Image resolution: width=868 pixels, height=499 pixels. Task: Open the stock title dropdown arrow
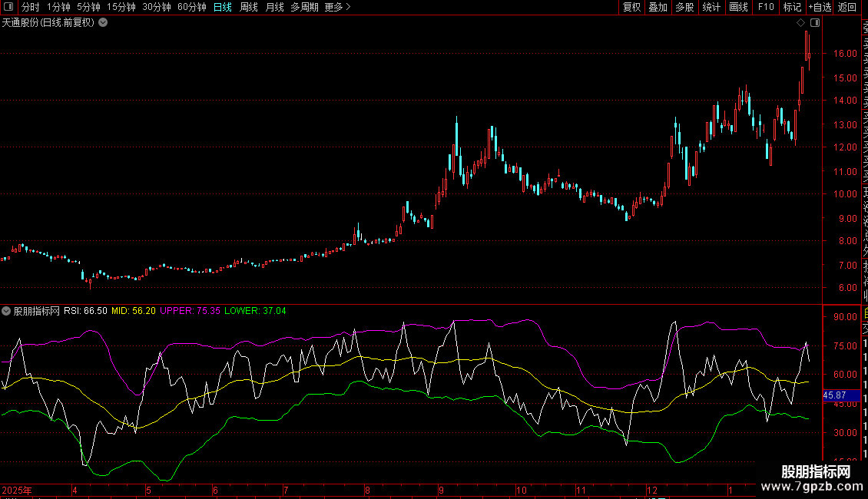pos(103,23)
